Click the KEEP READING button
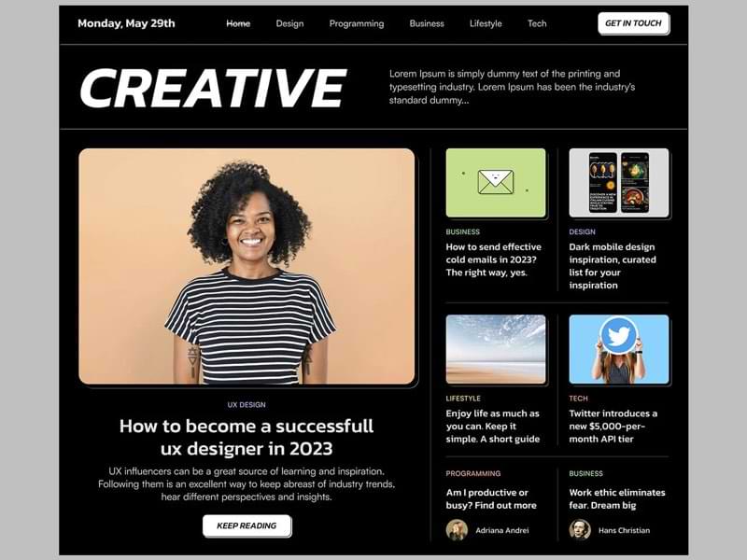 pyautogui.click(x=247, y=525)
